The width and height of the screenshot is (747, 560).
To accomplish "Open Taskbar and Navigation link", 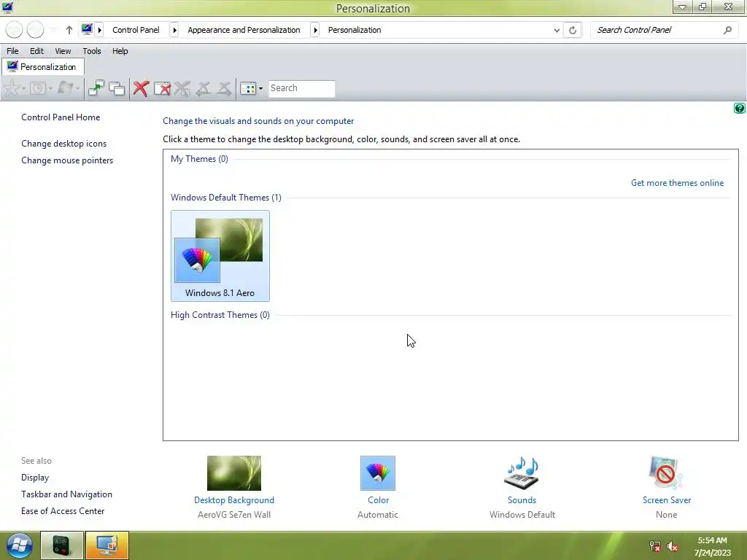I will tap(66, 494).
